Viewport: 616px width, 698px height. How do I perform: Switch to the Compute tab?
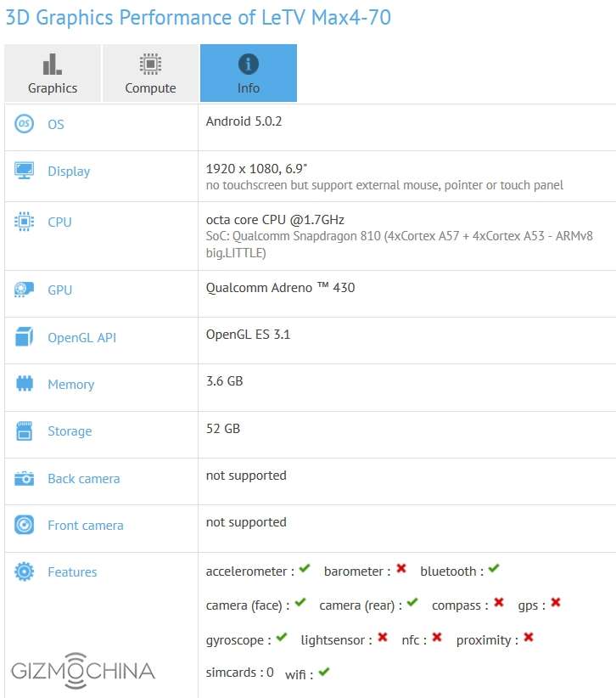coord(150,73)
